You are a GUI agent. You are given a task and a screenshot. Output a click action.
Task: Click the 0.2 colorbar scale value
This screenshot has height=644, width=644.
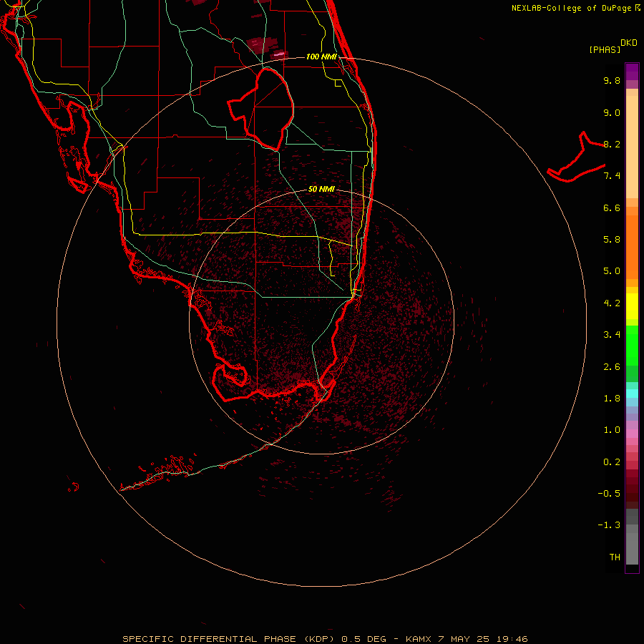click(x=612, y=462)
